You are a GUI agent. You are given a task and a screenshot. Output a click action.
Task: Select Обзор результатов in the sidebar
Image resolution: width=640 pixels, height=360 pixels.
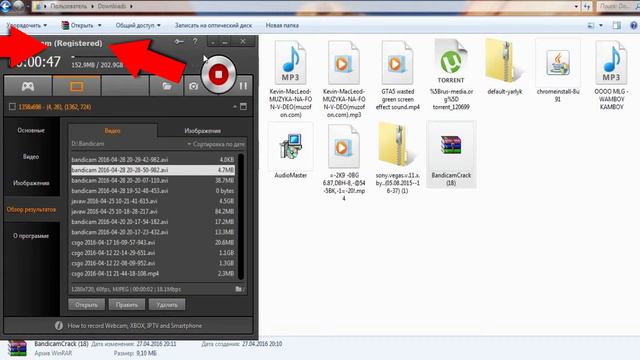pos(31,209)
